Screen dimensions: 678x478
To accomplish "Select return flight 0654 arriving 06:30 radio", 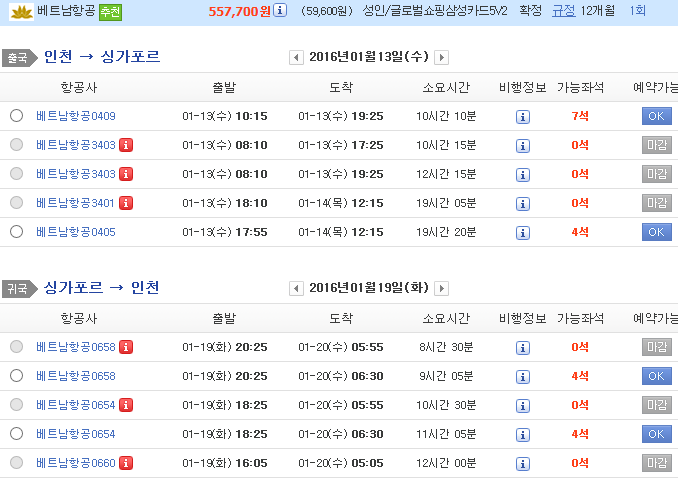I will [16, 434].
